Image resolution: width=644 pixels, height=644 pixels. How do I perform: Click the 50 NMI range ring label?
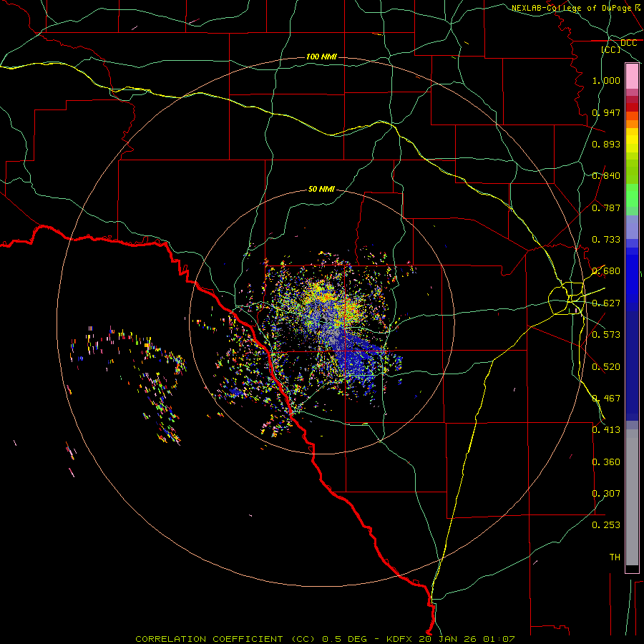pos(321,189)
